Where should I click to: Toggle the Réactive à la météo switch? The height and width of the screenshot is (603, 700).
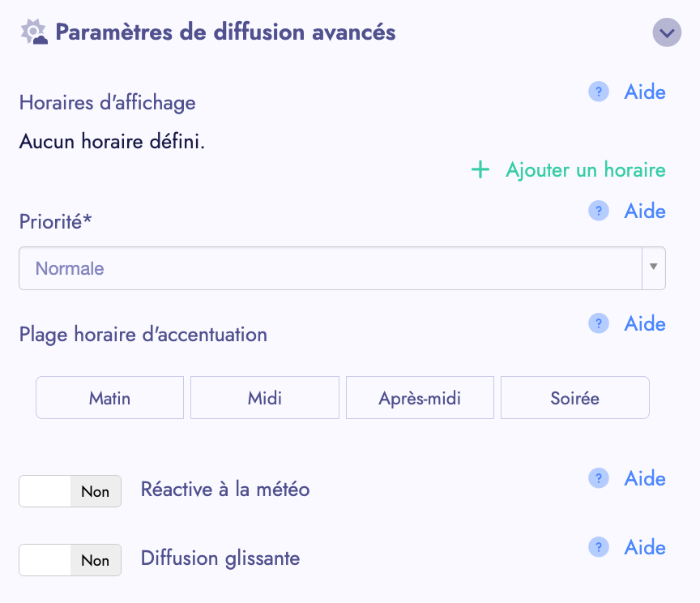point(70,491)
